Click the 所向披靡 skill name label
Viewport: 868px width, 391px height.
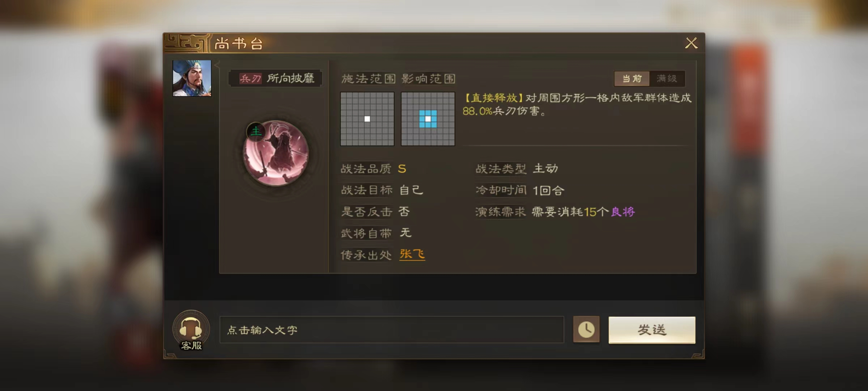click(x=290, y=78)
